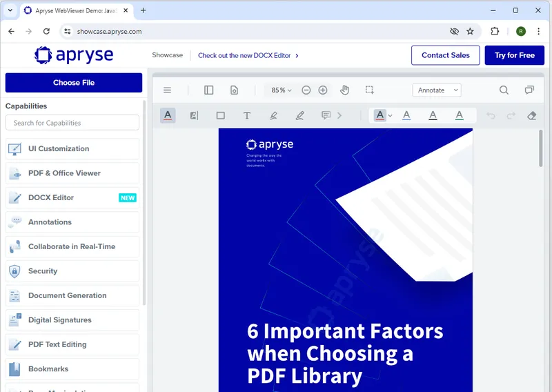Screen dimensions: 552x392
Task: Open PDF Text Editing capability
Action: [x=72, y=344]
